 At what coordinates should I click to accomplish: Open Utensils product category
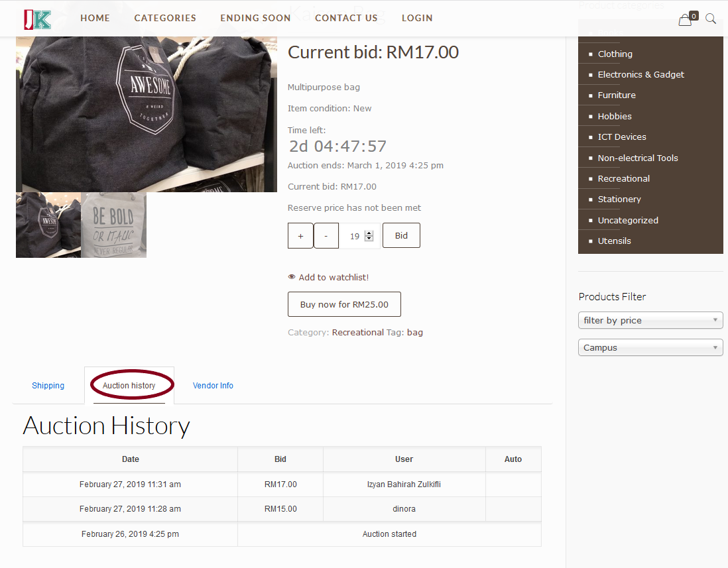coord(614,241)
